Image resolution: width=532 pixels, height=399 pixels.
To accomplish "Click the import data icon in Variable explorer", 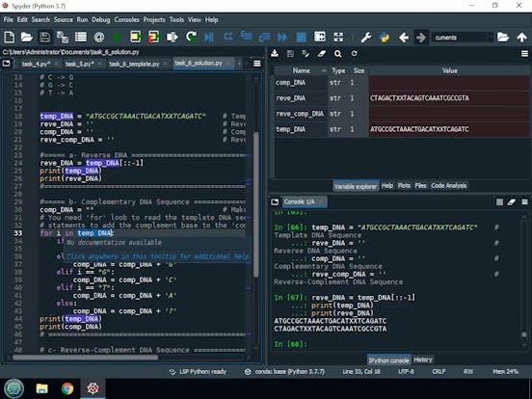I will tap(275, 54).
